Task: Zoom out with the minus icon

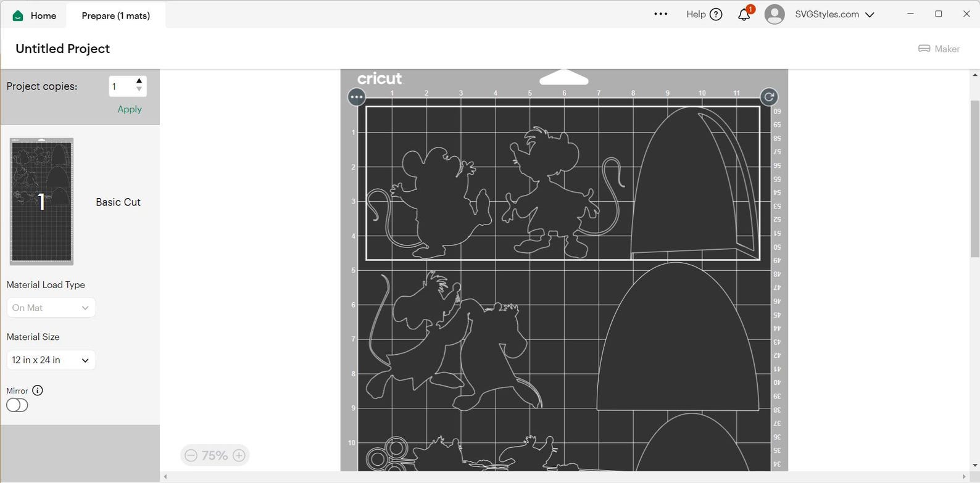Action: point(191,455)
